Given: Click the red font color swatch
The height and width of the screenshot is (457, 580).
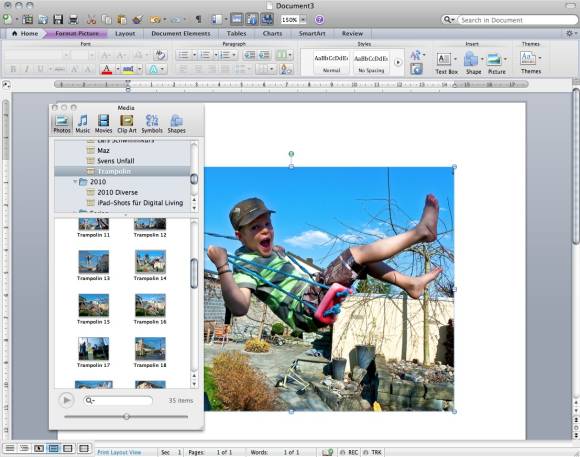Looking at the screenshot, I should pos(107,69).
